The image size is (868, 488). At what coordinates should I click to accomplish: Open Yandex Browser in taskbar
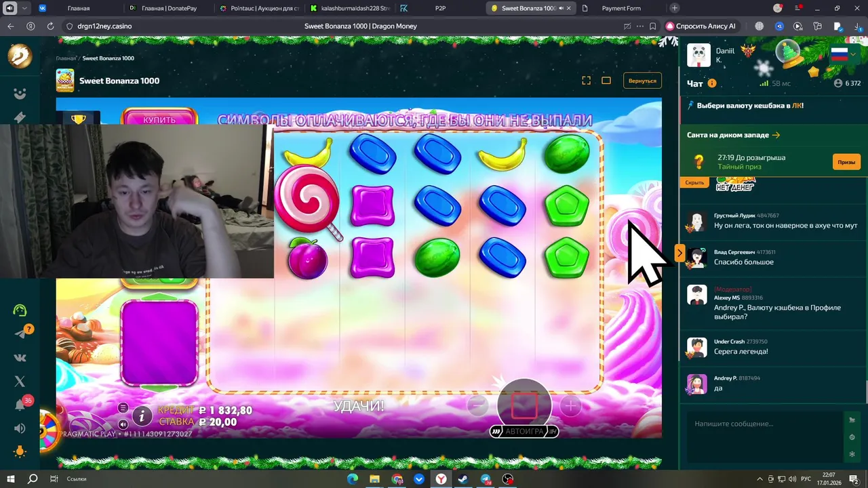[441, 479]
